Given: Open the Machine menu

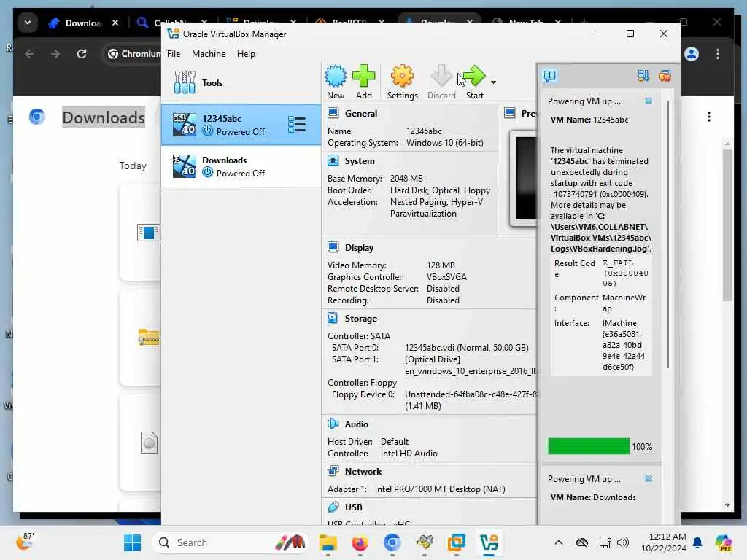Looking at the screenshot, I should pos(209,54).
